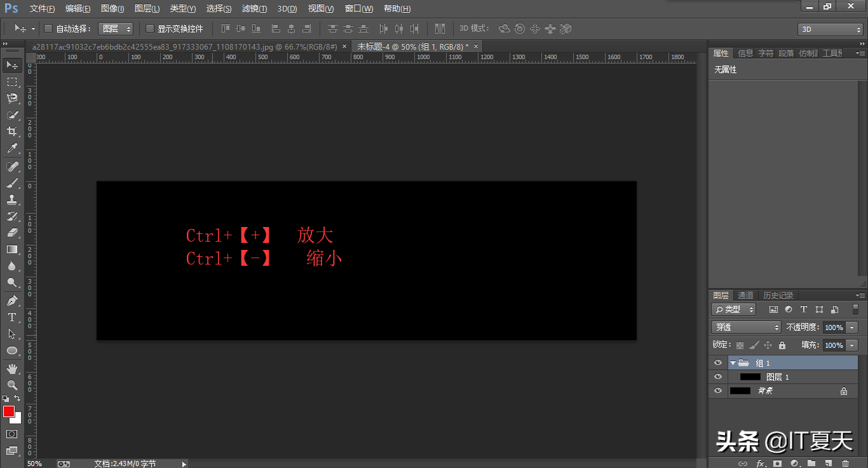Collapse the 组 1 group triangle
The image size is (868, 468).
733,363
